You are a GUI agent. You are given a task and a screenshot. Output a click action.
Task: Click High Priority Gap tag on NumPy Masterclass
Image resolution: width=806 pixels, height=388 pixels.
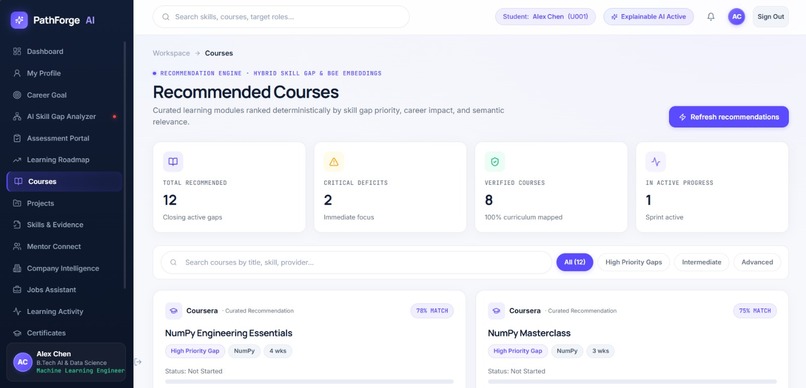coord(518,351)
